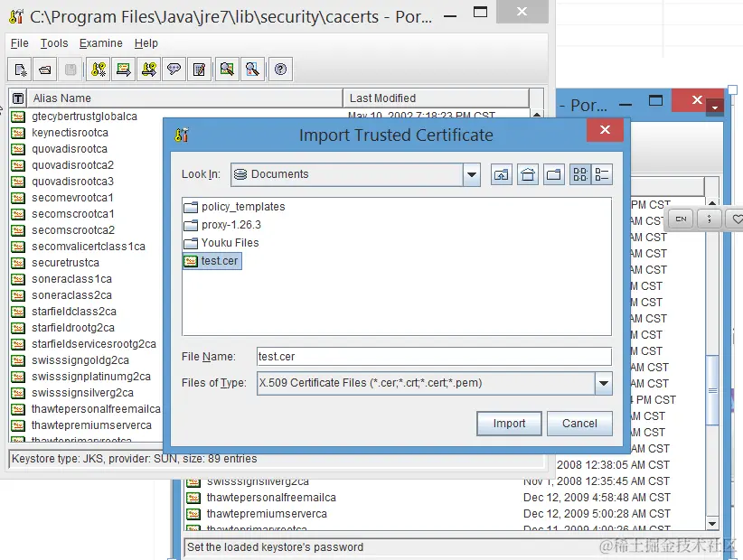Viewport: 743px width, 560px height.
Task: Sort by the Alias Name column header
Action: click(184, 98)
